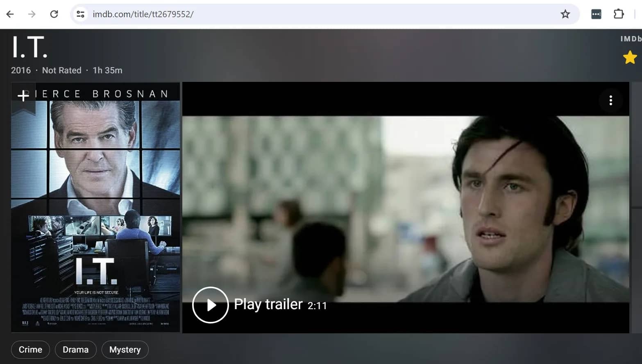Open the password manager extension icon
The image size is (642, 364).
click(x=596, y=14)
